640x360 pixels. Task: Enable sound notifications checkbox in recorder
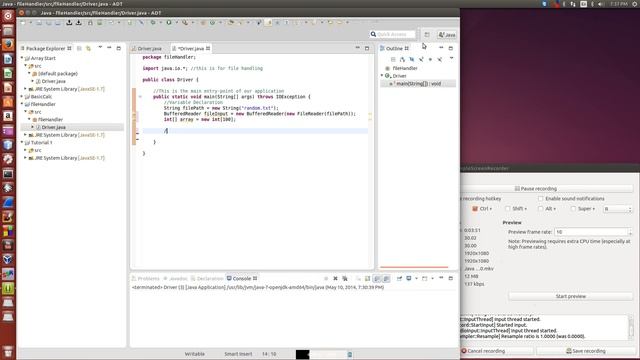coord(541,198)
